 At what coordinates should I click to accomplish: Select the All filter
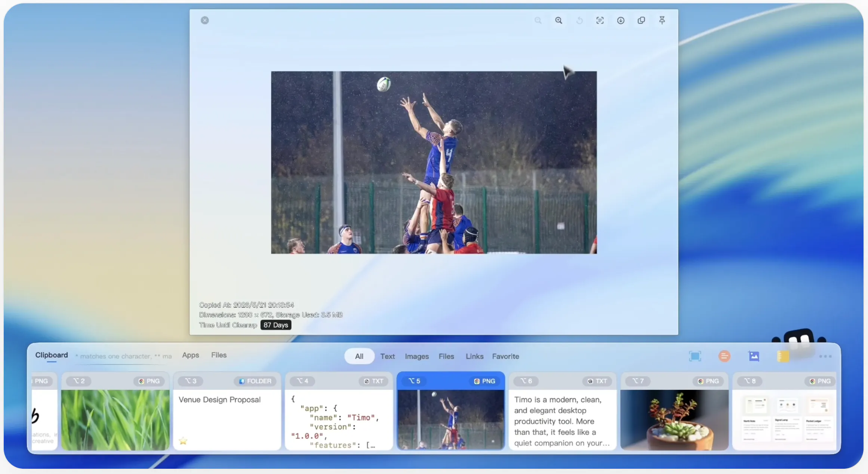[359, 356]
